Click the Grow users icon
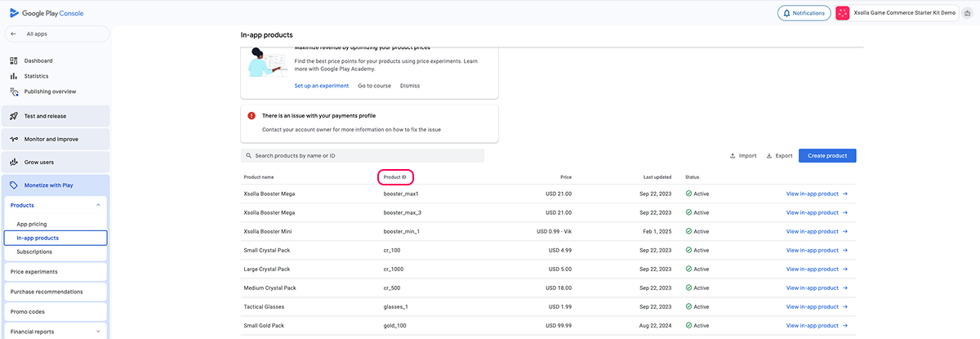The height and width of the screenshot is (339, 980). point(14,162)
